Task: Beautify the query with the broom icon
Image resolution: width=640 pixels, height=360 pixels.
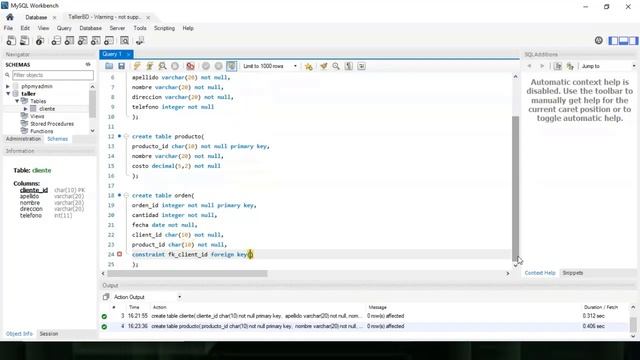Action: point(324,66)
